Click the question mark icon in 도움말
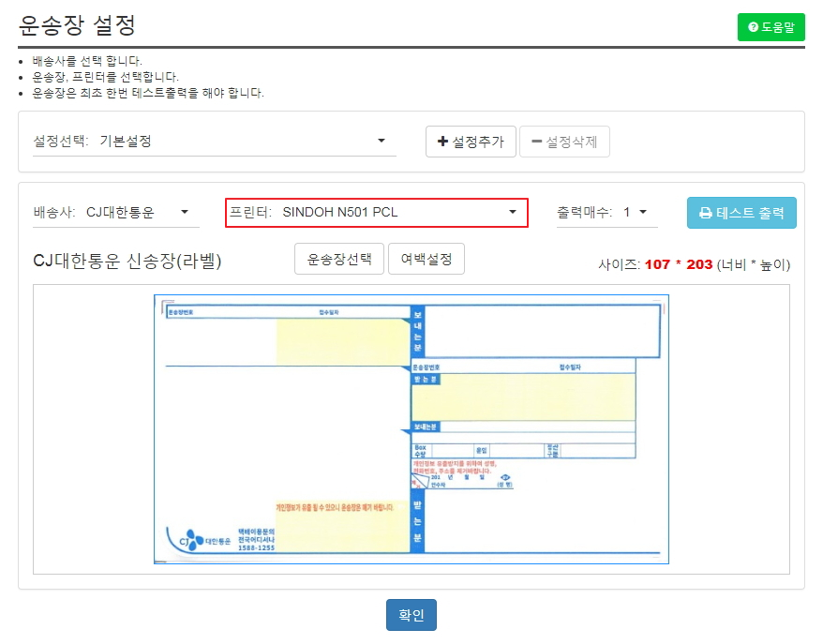 pyautogui.click(x=754, y=27)
